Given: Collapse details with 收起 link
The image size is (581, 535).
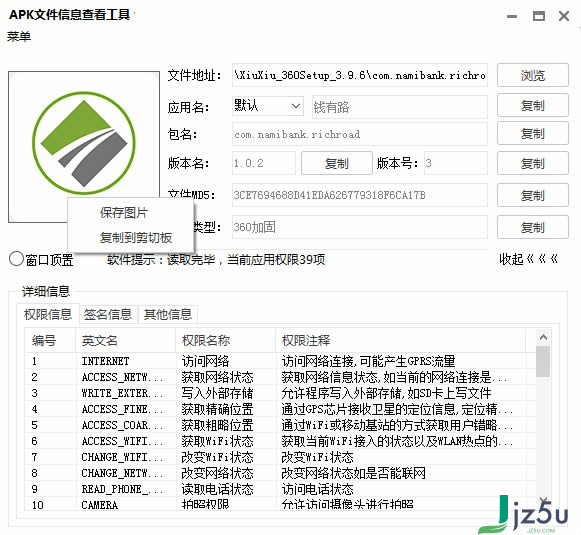Looking at the screenshot, I should (528, 259).
